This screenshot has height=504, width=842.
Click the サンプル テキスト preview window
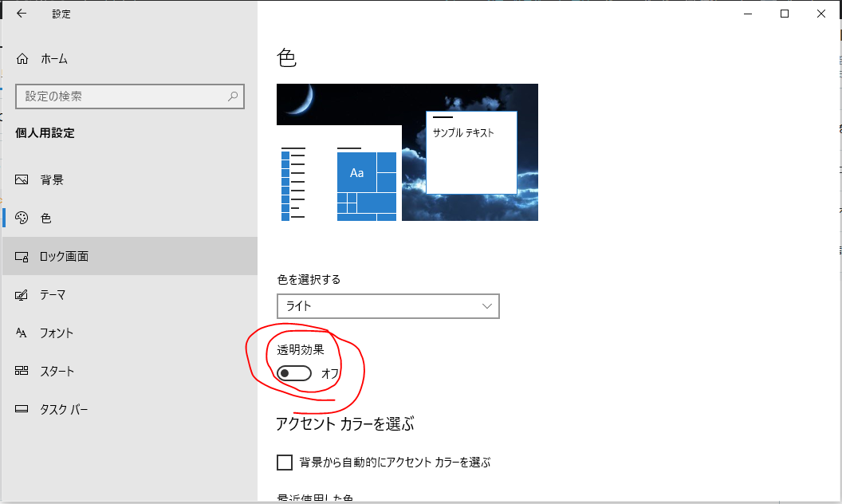471,152
